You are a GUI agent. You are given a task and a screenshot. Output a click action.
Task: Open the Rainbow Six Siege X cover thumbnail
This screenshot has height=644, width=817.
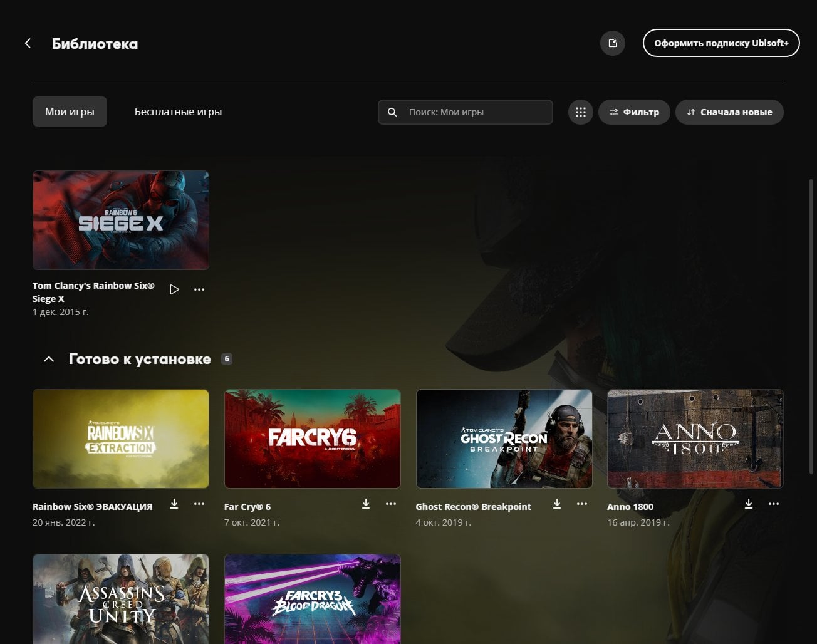(x=121, y=220)
